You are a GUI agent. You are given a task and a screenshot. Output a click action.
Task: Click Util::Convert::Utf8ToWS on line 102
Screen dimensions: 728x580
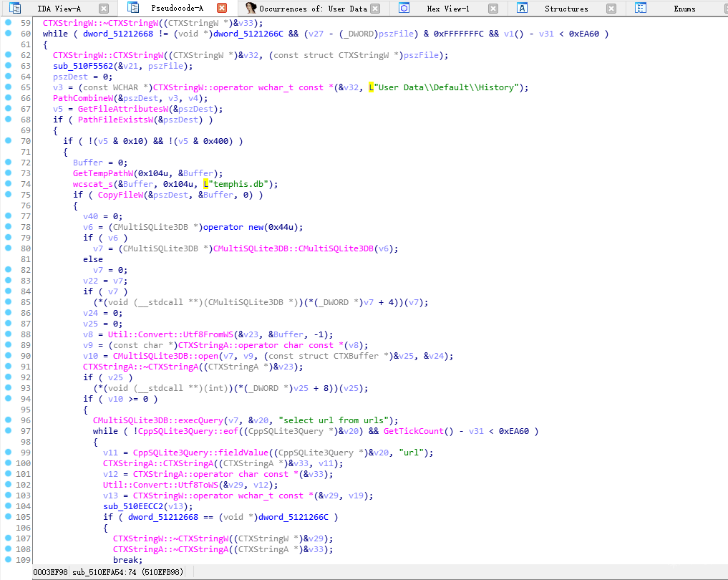tap(160, 485)
